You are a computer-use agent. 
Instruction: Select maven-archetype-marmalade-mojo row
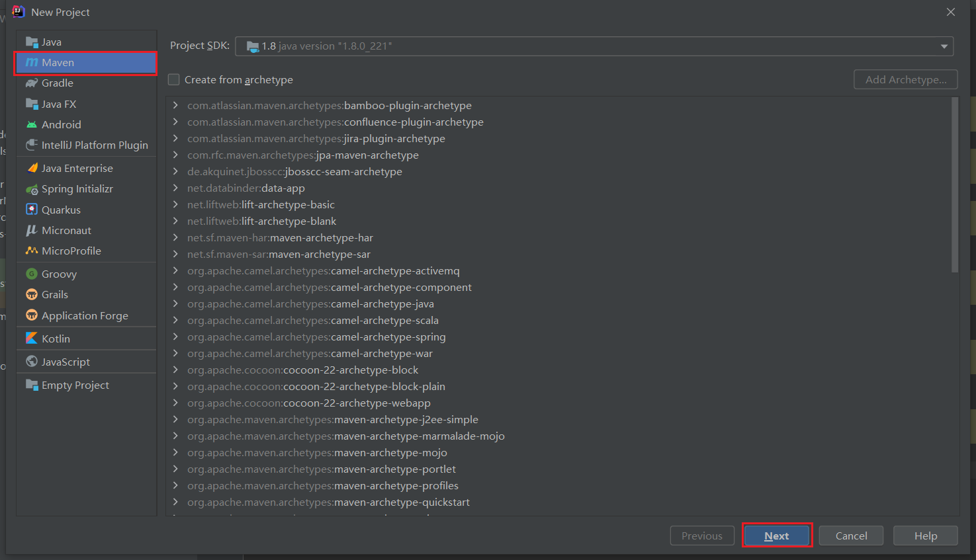pyautogui.click(x=558, y=436)
